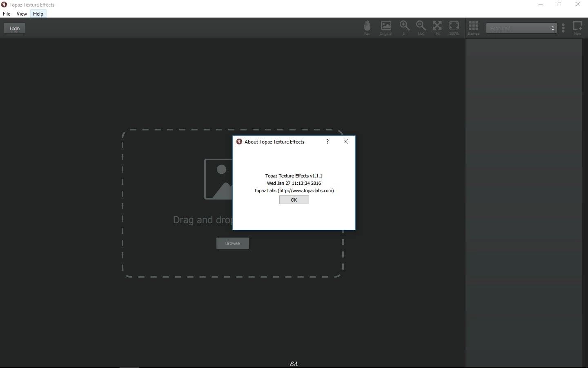Viewport: 588px width, 368px height.
Task: Create a New effect preset
Action: pos(577,28)
